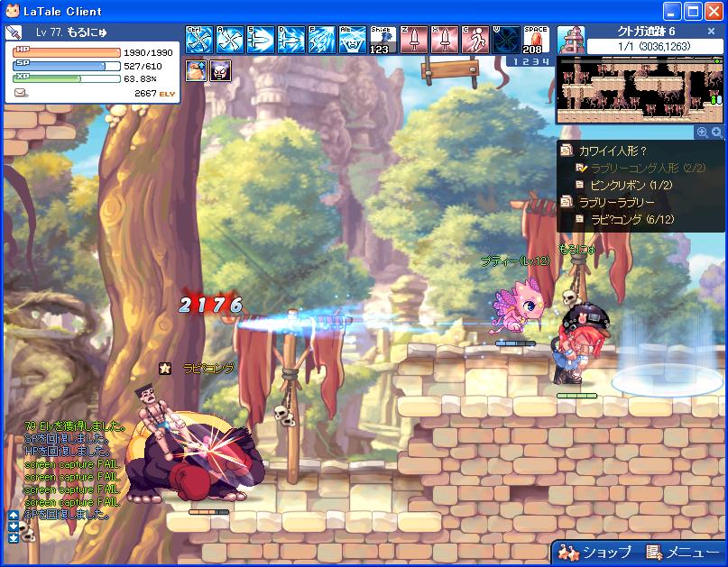Collapse the ラブリーラブリー quest entry
The width and height of the screenshot is (728, 567).
(616, 202)
